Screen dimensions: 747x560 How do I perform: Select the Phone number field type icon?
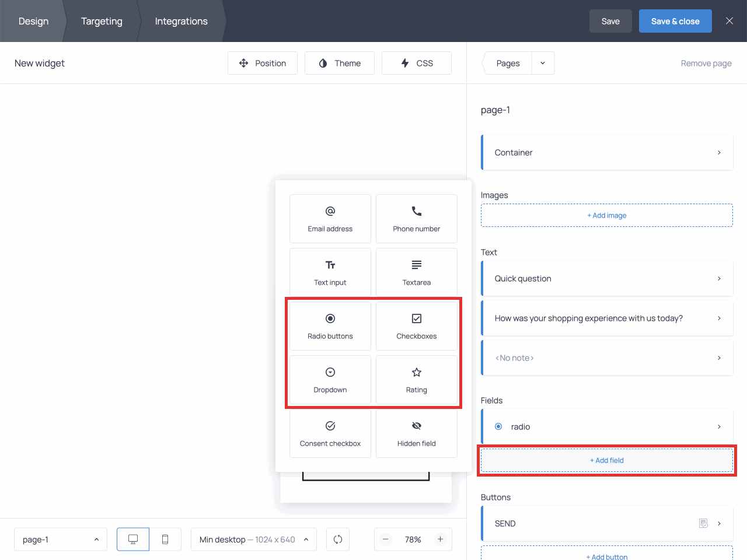(416, 212)
